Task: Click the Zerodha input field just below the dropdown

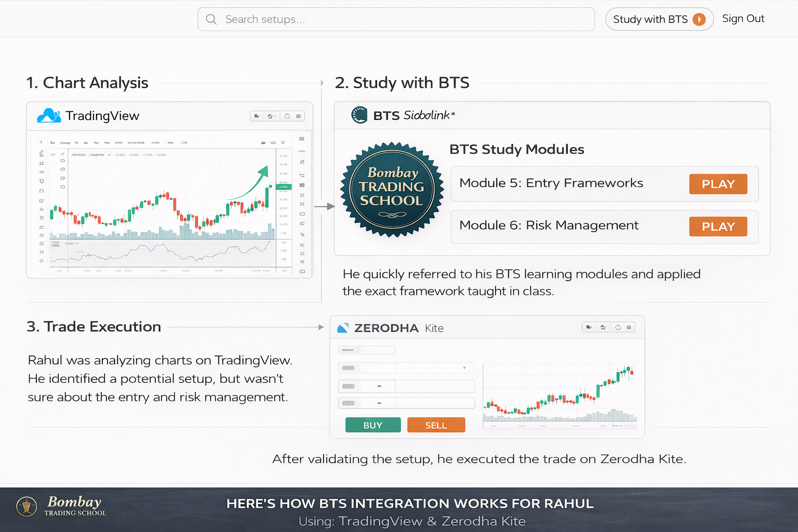Action: tap(406, 386)
